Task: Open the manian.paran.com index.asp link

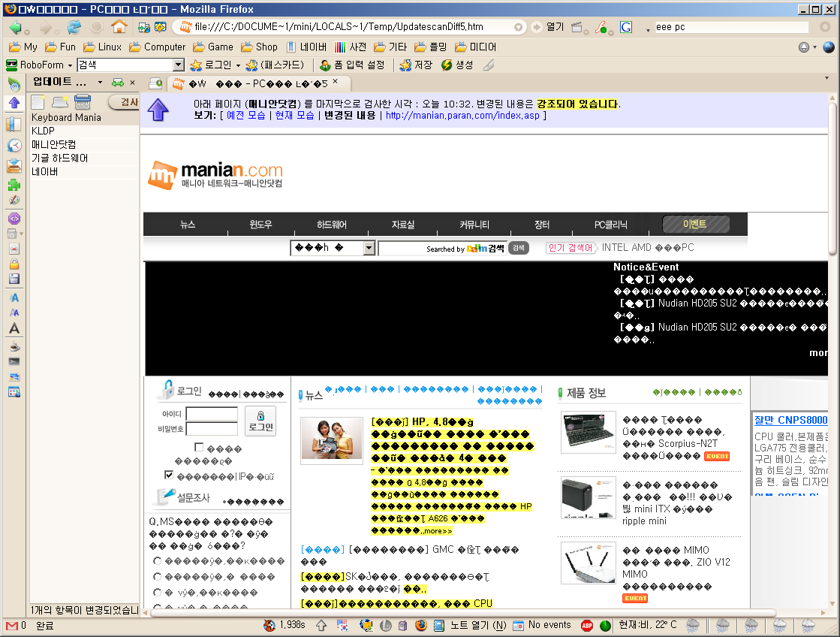Action: pos(462,115)
